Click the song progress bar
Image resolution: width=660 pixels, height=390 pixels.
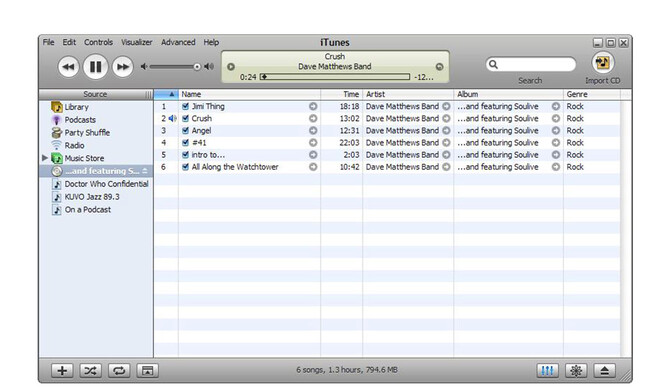335,77
